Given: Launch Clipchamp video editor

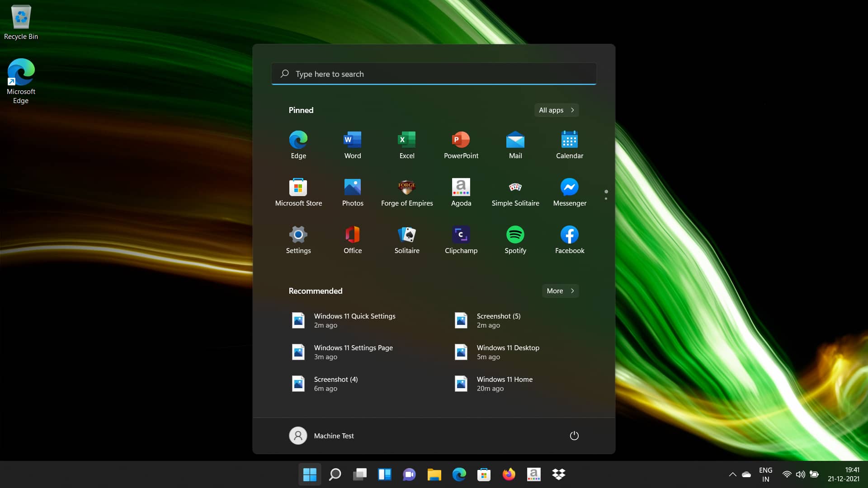Looking at the screenshot, I should [461, 240].
